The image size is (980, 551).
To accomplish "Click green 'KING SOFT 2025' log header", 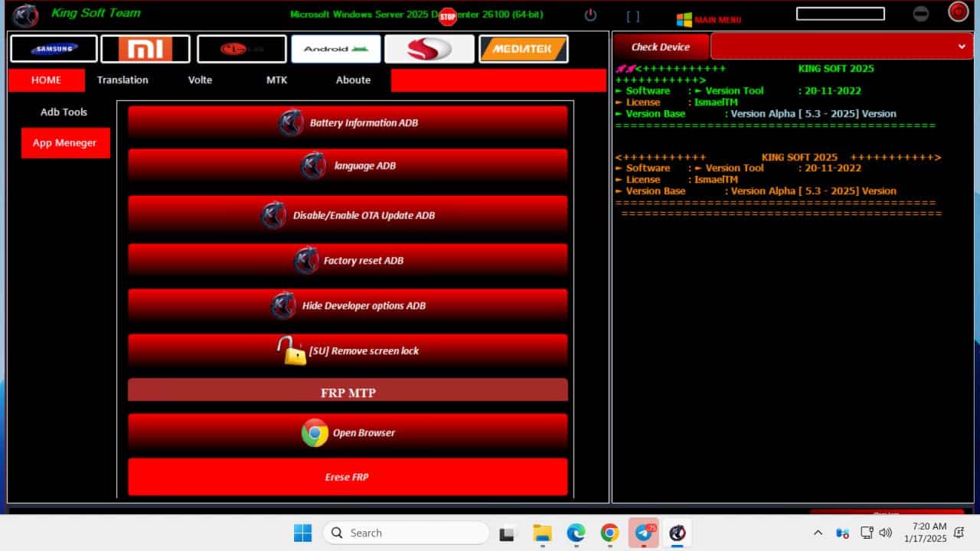I will point(836,68).
